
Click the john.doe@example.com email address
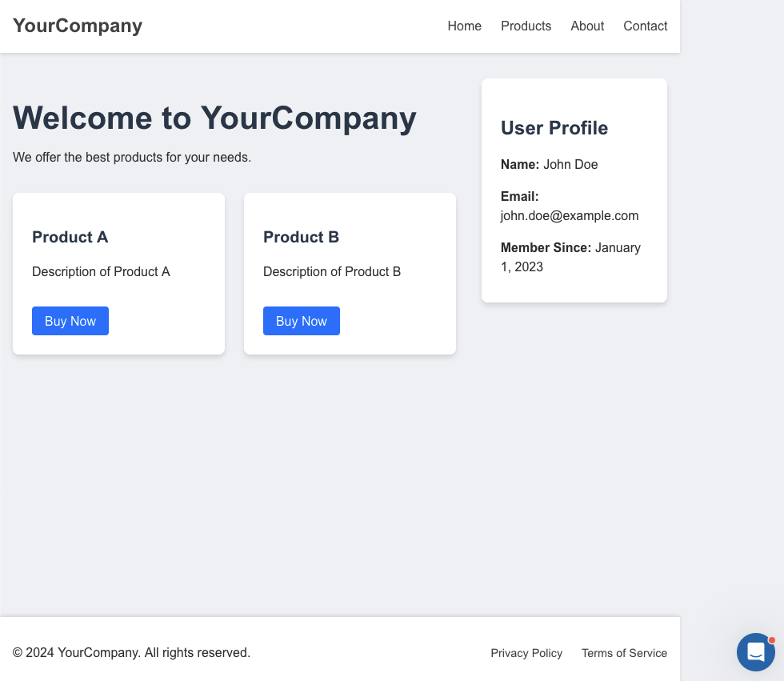click(x=570, y=215)
